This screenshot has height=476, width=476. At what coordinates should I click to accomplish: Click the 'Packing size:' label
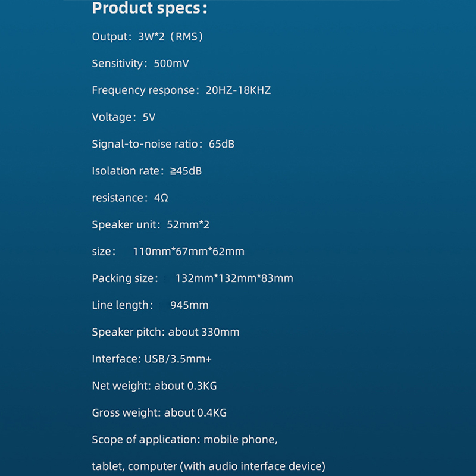point(125,278)
